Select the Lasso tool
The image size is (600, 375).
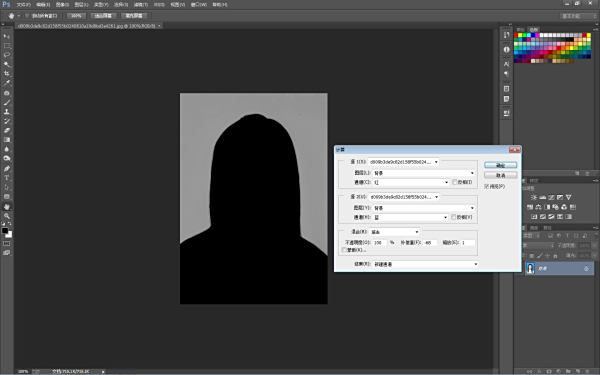click(7, 55)
